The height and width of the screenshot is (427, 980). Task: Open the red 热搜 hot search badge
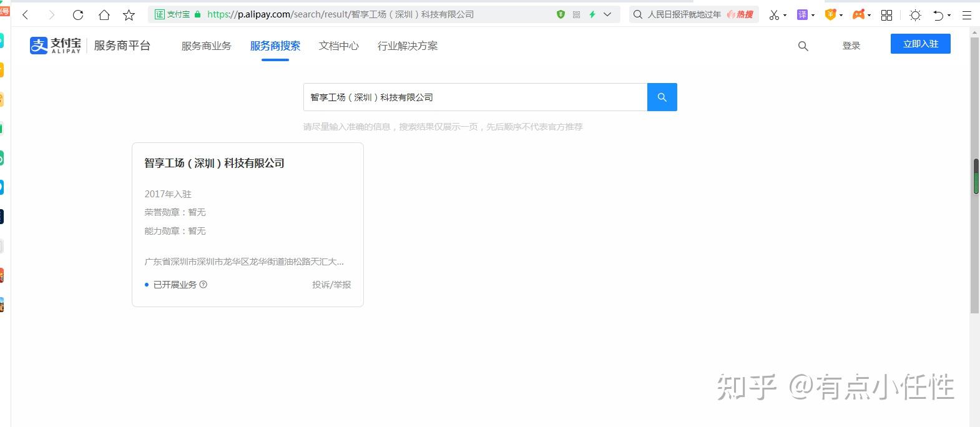click(x=740, y=14)
